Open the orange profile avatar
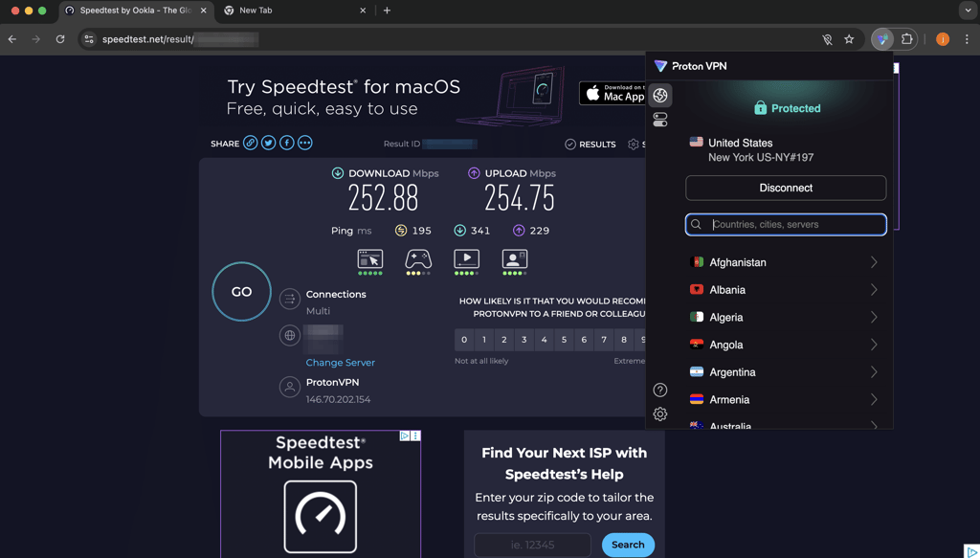Viewport: 980px width, 558px height. click(x=943, y=39)
